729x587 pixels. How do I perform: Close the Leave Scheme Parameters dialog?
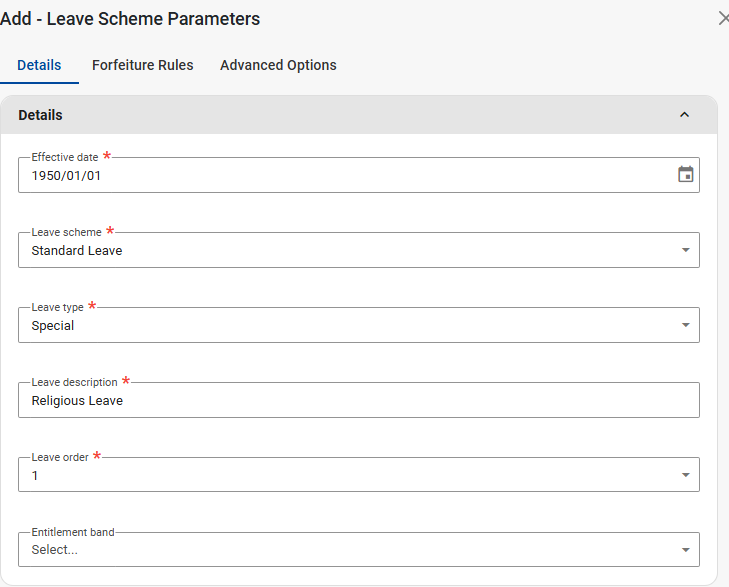tap(723, 18)
